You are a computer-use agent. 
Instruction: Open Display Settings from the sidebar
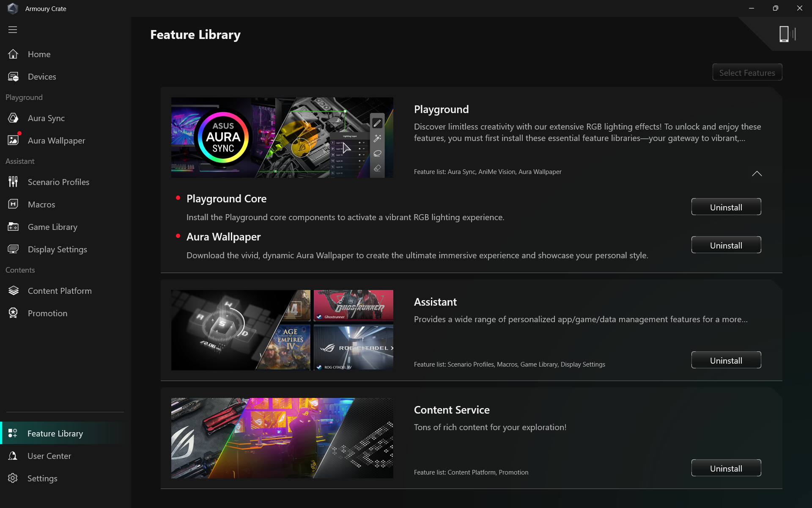click(x=66, y=249)
